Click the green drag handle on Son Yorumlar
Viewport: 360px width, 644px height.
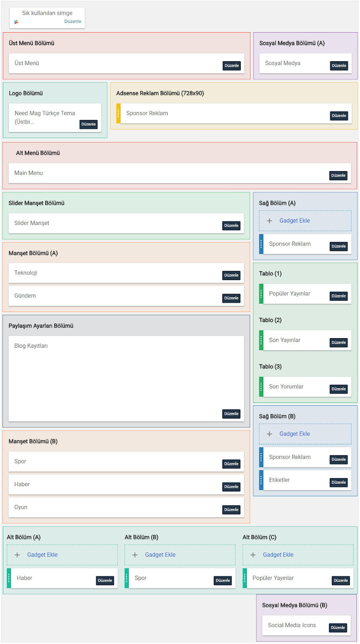[261, 387]
